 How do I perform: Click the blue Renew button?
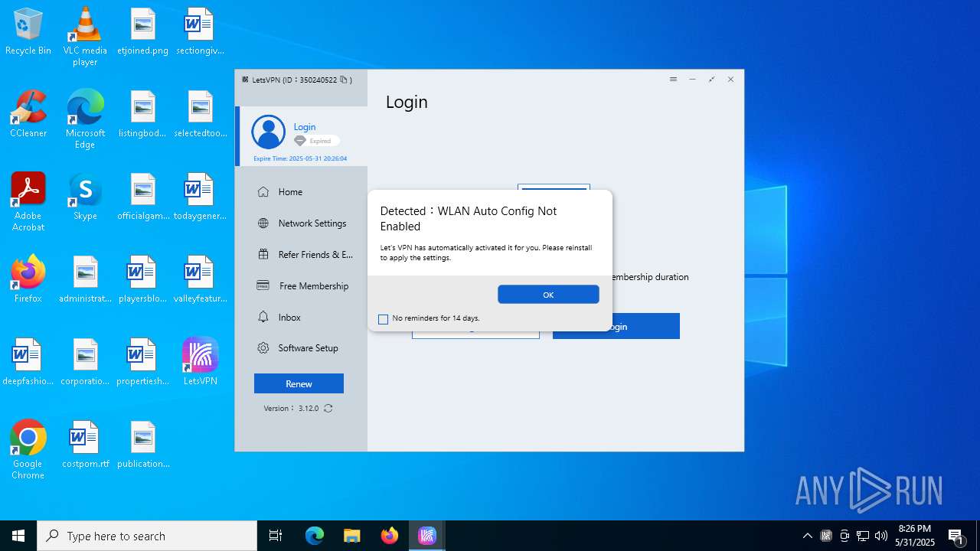(299, 383)
